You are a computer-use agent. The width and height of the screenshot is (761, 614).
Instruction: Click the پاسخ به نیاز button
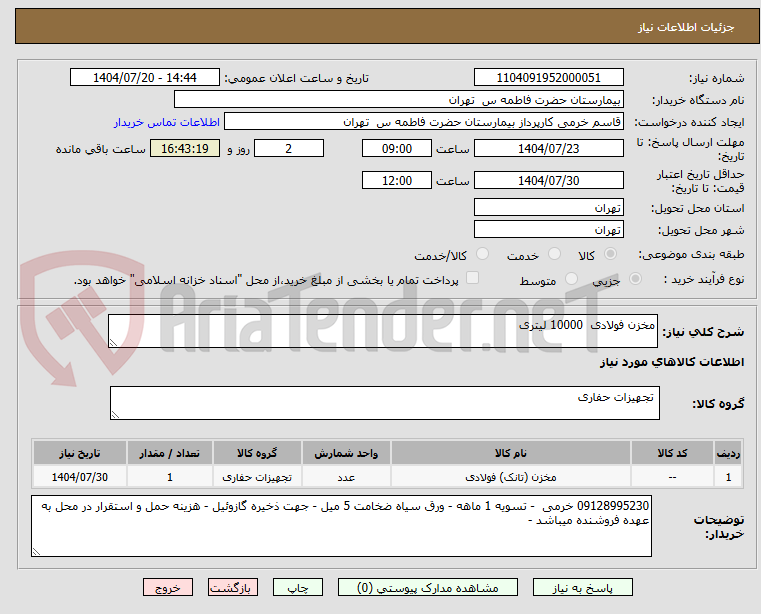pyautogui.click(x=582, y=587)
